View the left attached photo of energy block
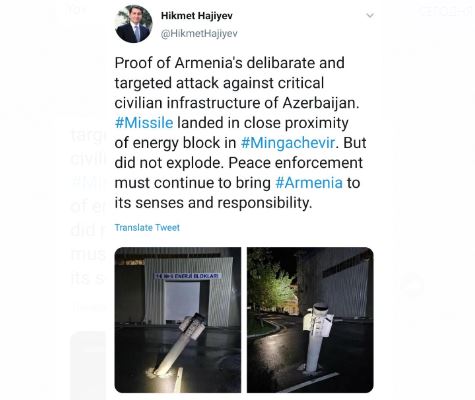475x400 pixels. pyautogui.click(x=178, y=320)
